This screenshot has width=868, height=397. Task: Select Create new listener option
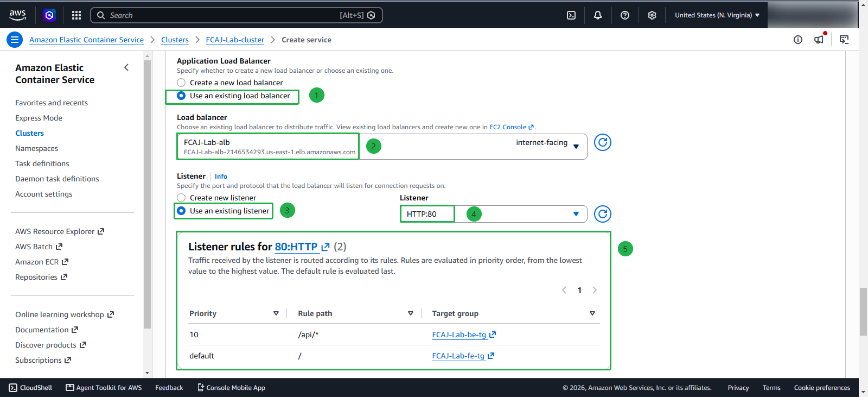(181, 198)
